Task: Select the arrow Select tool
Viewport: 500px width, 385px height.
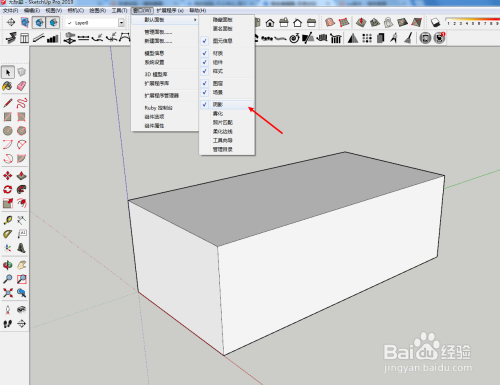Action: point(8,72)
